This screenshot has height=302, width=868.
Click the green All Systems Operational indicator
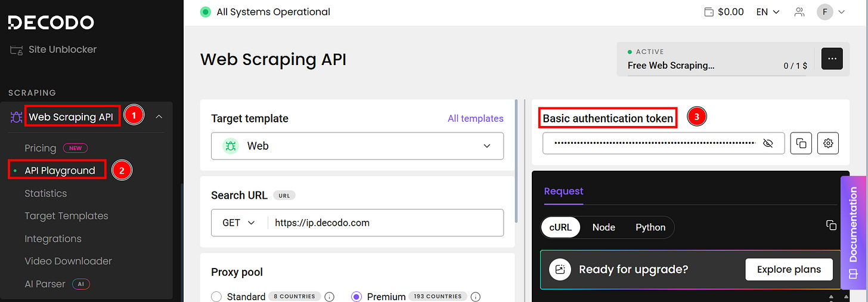(206, 12)
